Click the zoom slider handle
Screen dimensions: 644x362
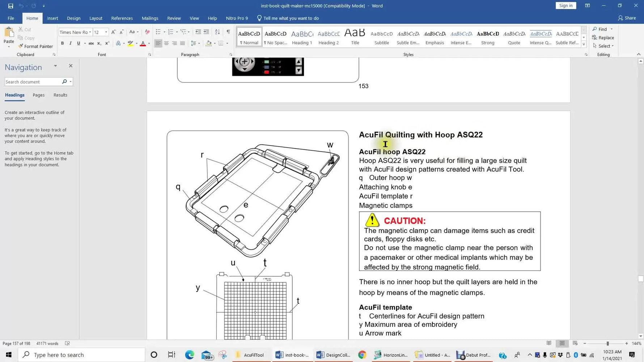click(x=607, y=344)
